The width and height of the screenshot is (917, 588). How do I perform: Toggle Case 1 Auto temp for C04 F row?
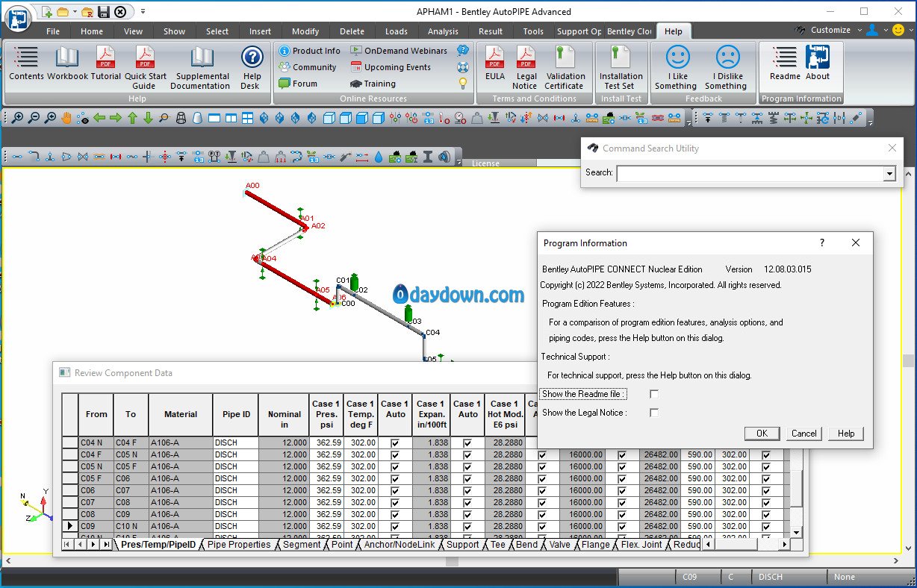395,454
